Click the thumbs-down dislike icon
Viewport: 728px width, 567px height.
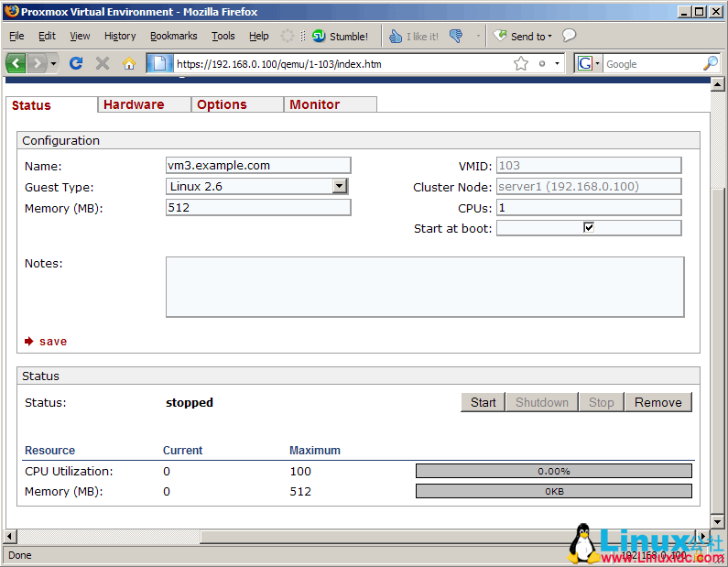coord(457,37)
